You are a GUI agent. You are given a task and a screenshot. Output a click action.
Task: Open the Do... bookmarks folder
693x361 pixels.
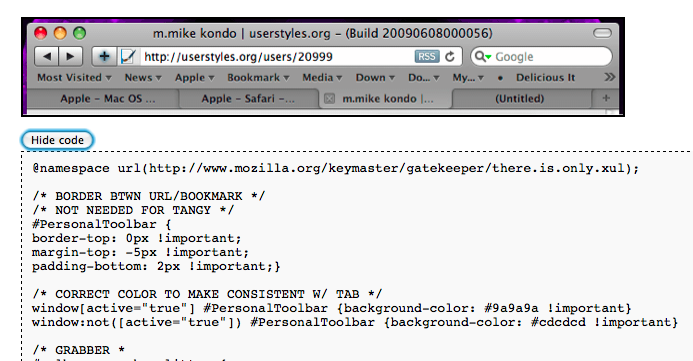tap(423, 78)
